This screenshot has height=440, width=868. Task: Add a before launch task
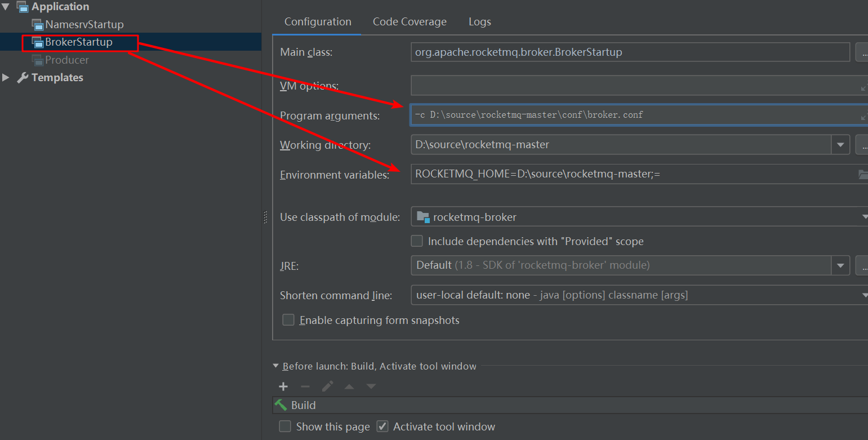coord(283,386)
